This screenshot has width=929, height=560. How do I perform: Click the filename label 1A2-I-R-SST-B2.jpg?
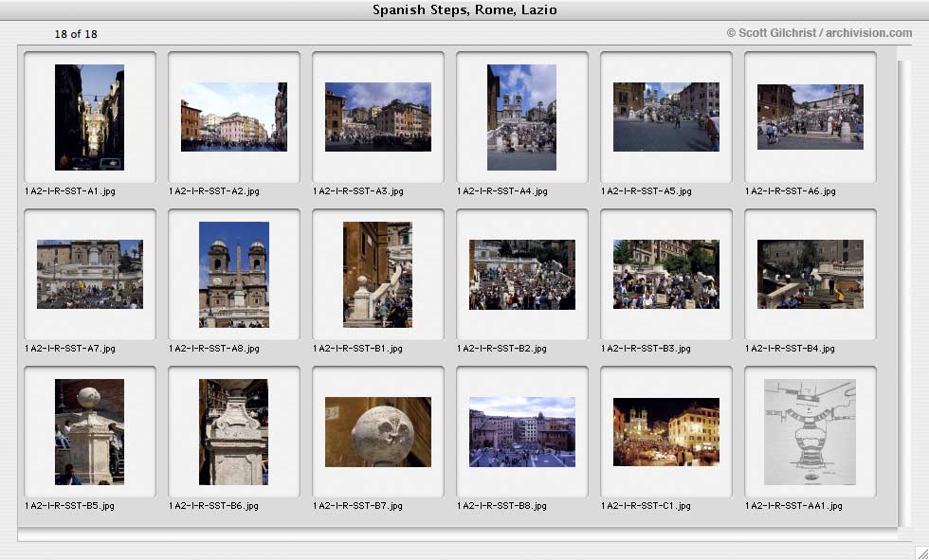click(x=501, y=349)
